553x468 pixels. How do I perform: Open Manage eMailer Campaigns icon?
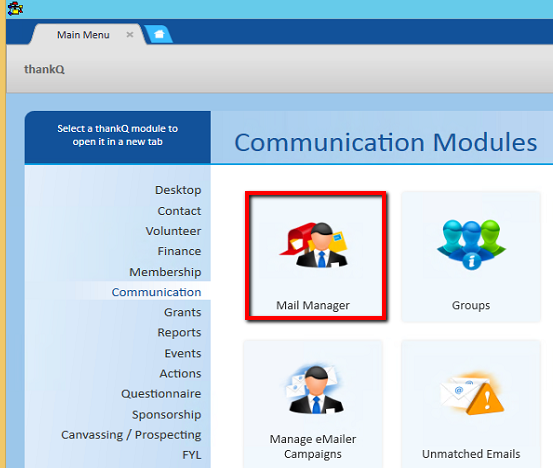(x=313, y=389)
